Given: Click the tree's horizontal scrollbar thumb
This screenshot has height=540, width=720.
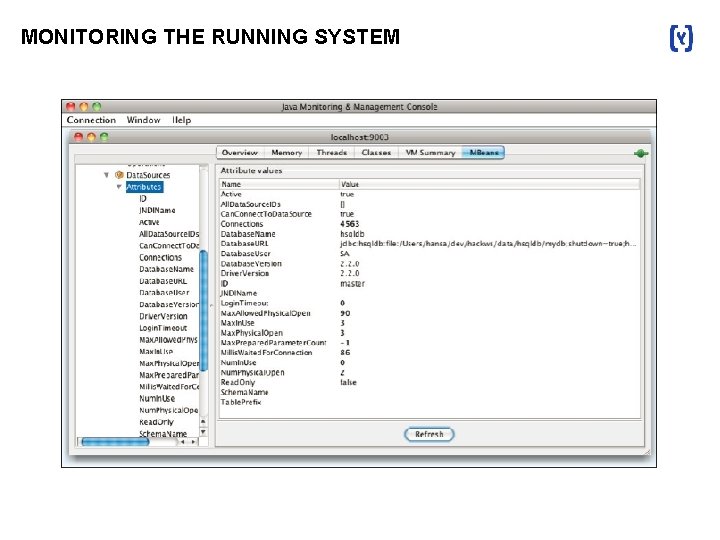Looking at the screenshot, I should (115, 442).
